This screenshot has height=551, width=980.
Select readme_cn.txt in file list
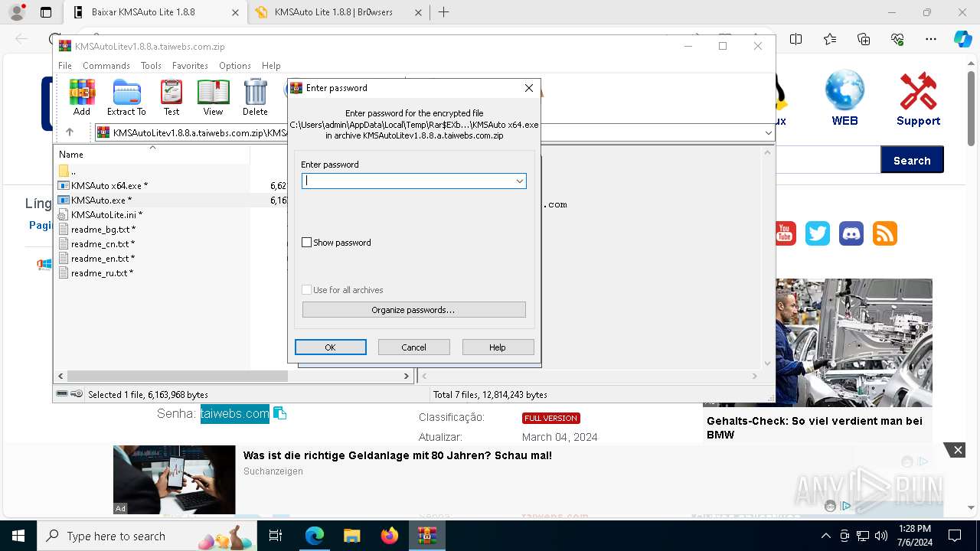pyautogui.click(x=103, y=244)
